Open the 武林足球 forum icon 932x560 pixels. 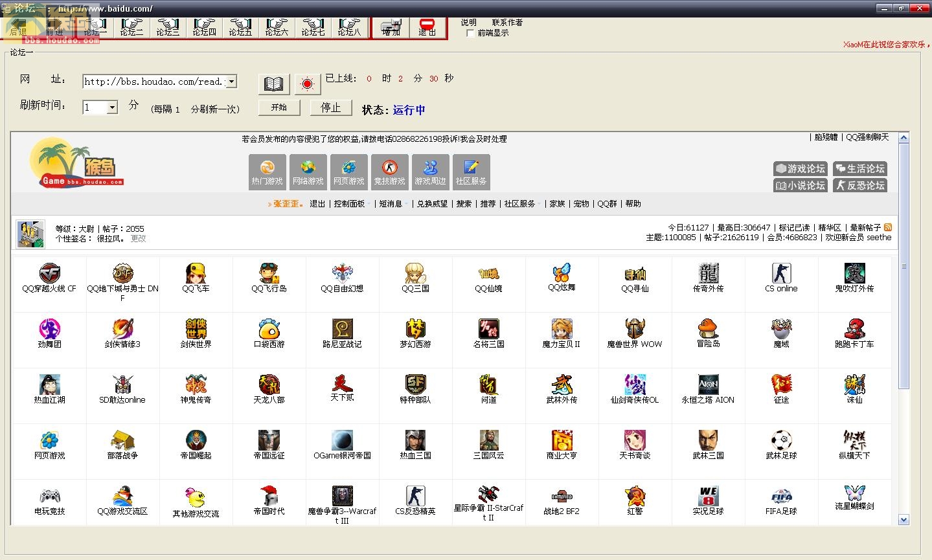781,440
